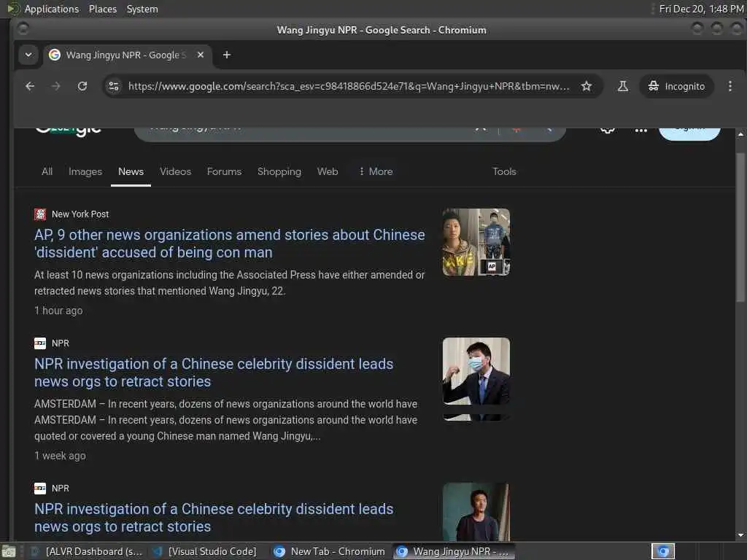Open a new browser tab

click(x=227, y=55)
